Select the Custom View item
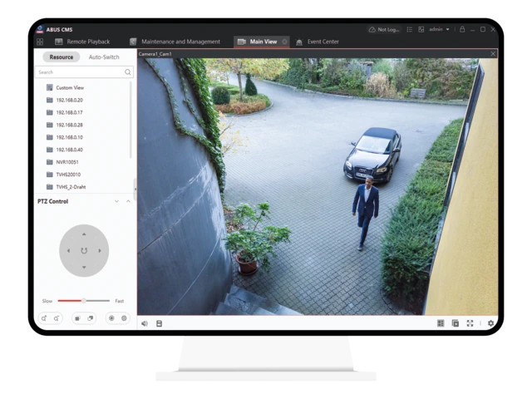The width and height of the screenshot is (532, 399). (x=70, y=87)
